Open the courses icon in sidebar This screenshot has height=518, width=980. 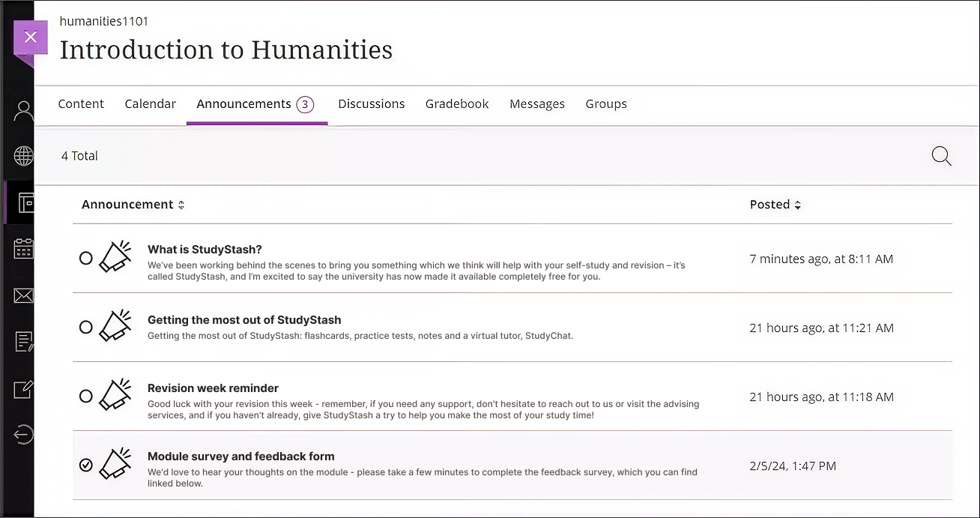(x=25, y=202)
